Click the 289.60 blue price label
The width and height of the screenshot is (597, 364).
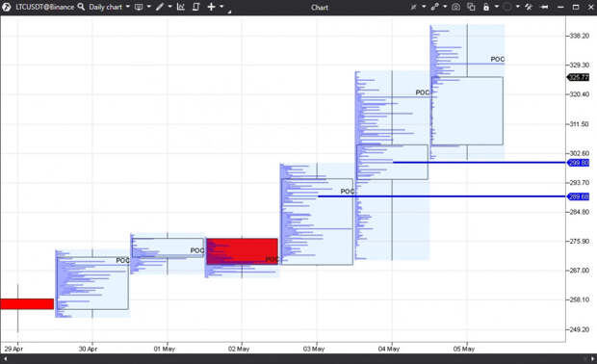579,196
